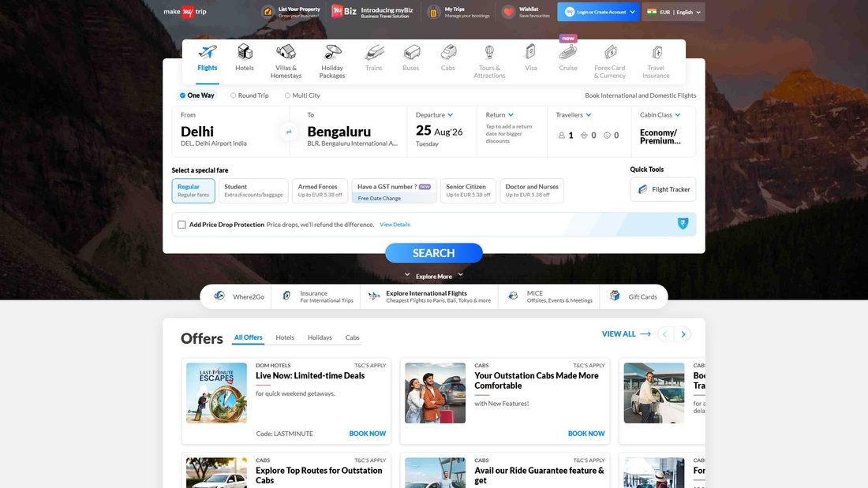Viewport: 868px width, 488px height.
Task: Choose the Armed Forces special fare
Action: click(x=320, y=190)
